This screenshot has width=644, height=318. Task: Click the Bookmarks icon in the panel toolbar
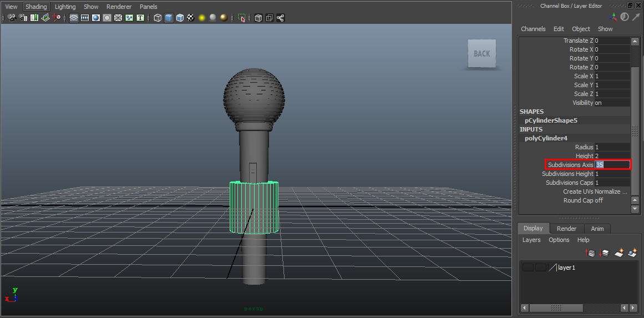34,18
